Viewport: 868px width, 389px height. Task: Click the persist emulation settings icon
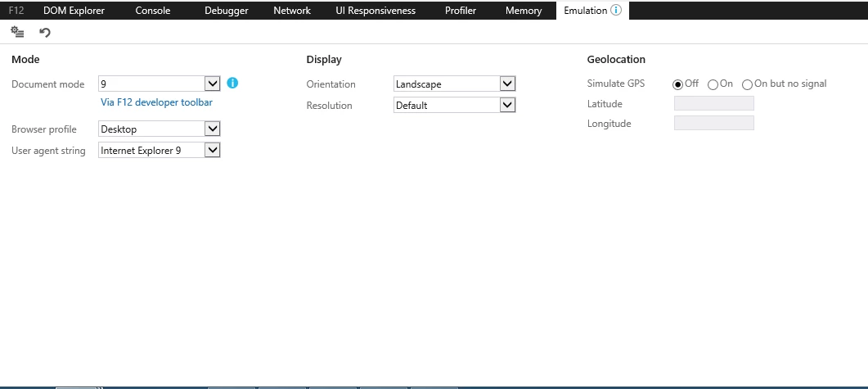(17, 32)
